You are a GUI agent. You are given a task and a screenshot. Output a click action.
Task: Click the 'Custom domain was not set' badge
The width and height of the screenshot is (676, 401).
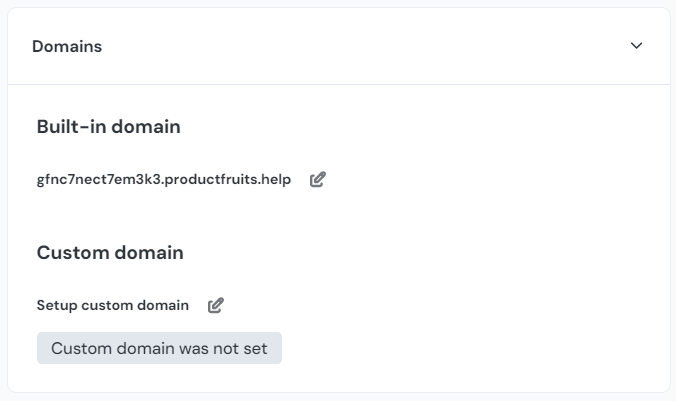click(159, 348)
